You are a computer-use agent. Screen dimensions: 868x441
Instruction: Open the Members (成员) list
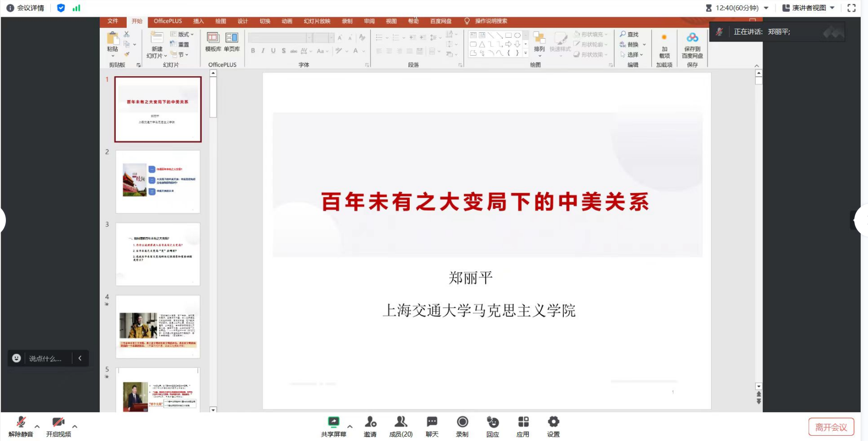pos(401,422)
